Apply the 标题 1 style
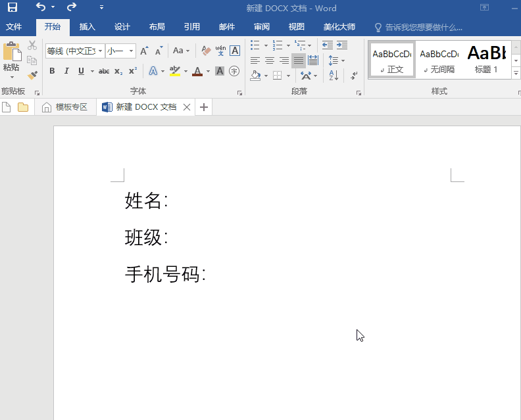The image size is (521, 420). (487, 59)
